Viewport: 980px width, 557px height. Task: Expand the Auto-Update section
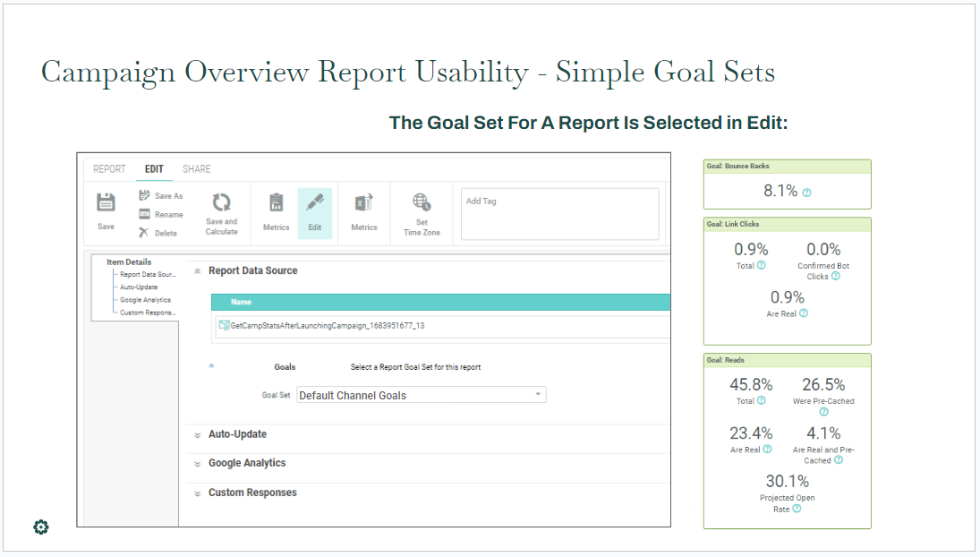tap(237, 434)
